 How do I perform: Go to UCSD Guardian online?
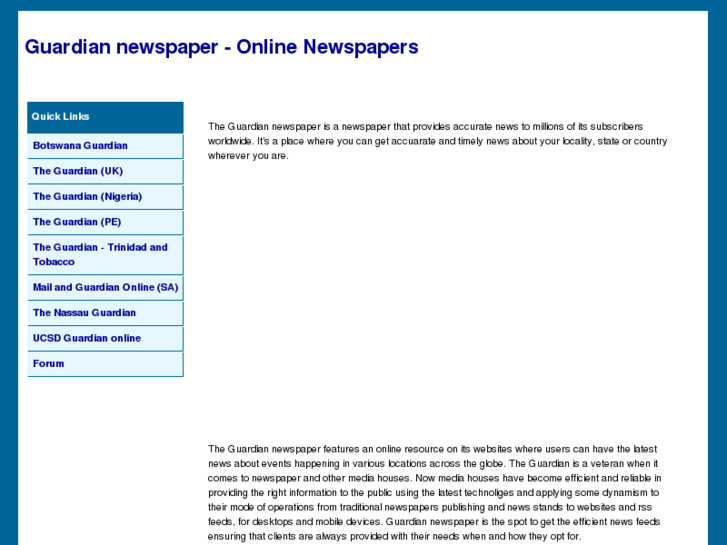[x=105, y=339]
